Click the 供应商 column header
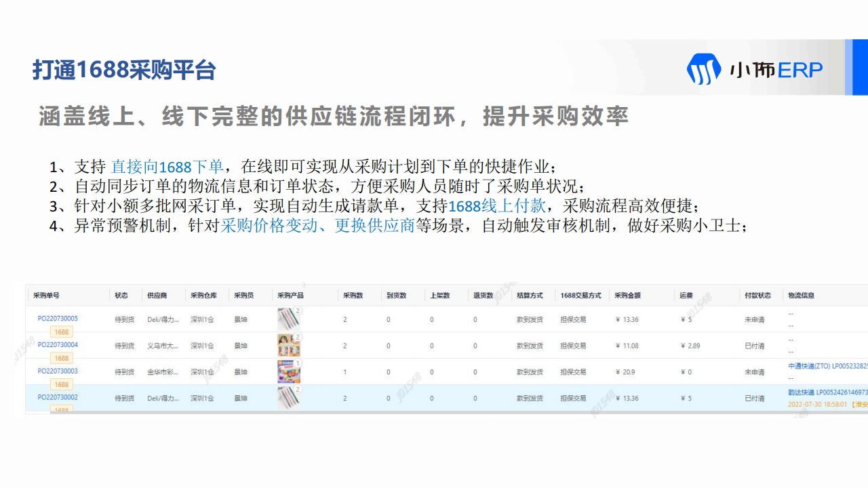This screenshot has height=488, width=868. (157, 296)
